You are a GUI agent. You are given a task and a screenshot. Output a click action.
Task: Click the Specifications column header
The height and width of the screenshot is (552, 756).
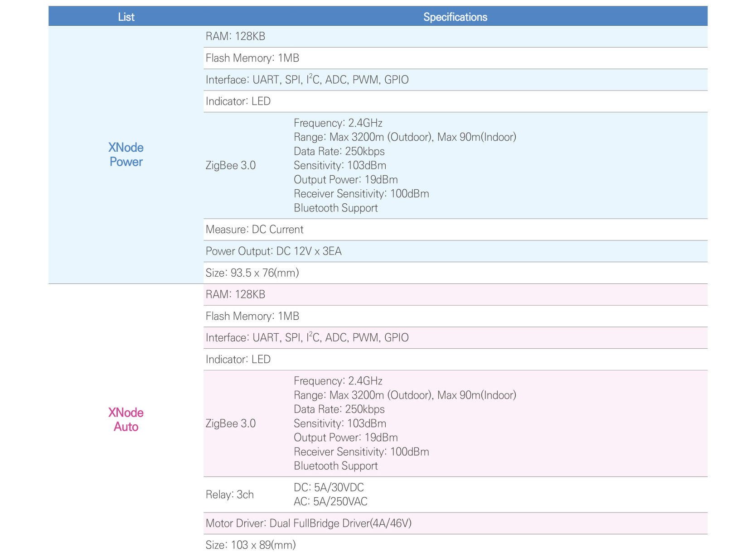pyautogui.click(x=455, y=17)
